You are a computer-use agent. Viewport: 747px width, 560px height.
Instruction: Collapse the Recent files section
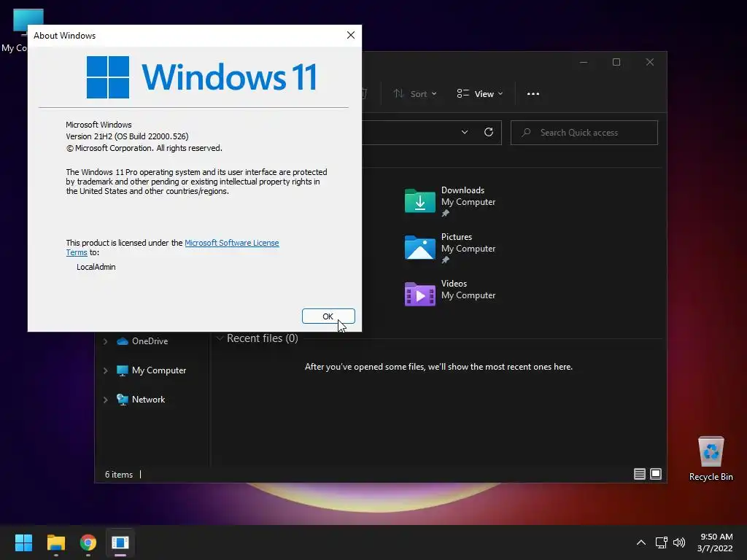point(220,338)
